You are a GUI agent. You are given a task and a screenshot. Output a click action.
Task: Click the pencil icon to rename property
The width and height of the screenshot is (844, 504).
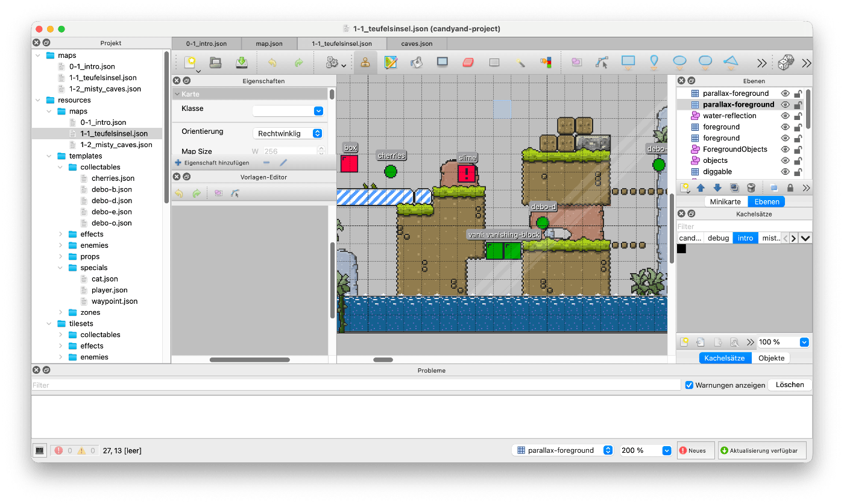pyautogui.click(x=283, y=163)
